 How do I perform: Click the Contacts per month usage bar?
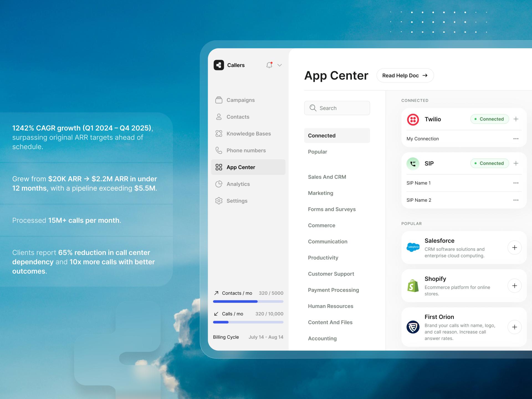tap(248, 301)
